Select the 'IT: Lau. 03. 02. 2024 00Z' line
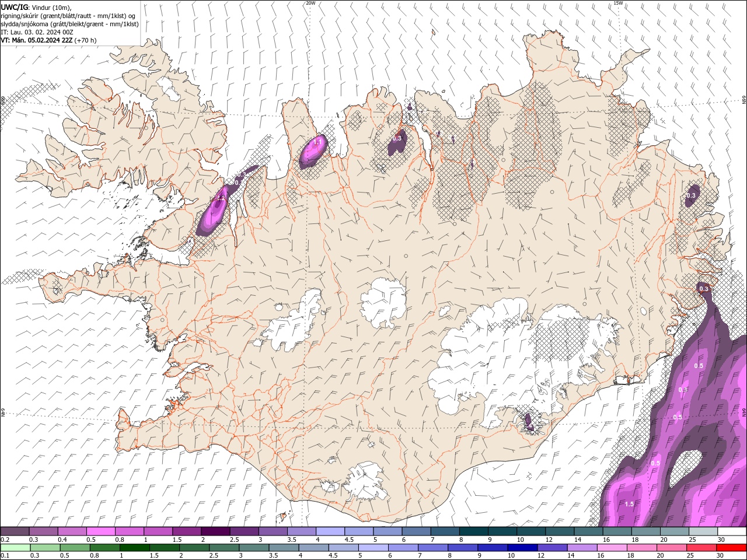This screenshot has width=747, height=560. (37, 32)
